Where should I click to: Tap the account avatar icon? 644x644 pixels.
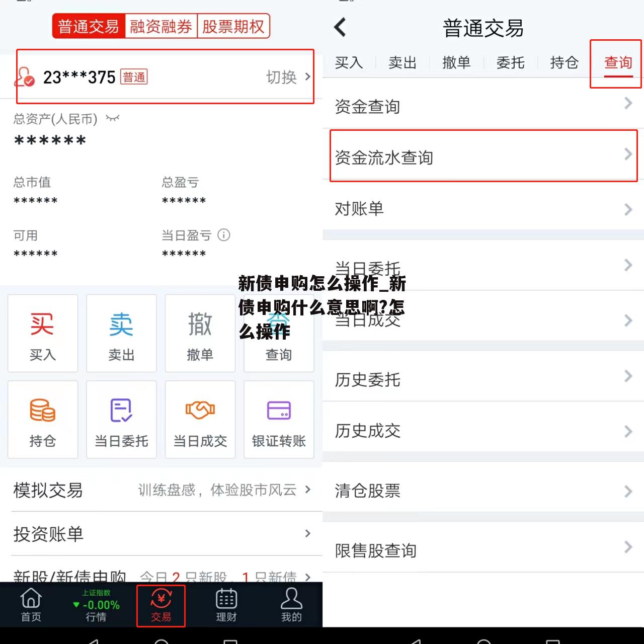click(24, 77)
